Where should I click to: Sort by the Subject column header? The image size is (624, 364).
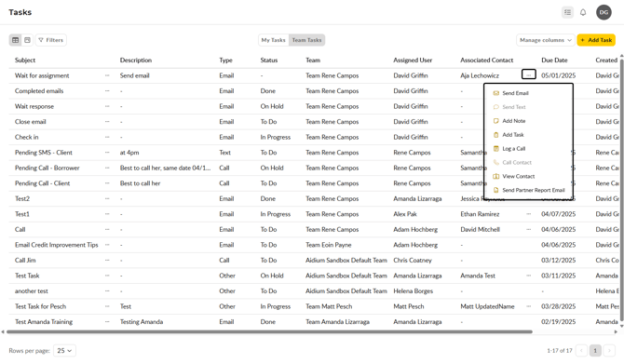(x=25, y=61)
